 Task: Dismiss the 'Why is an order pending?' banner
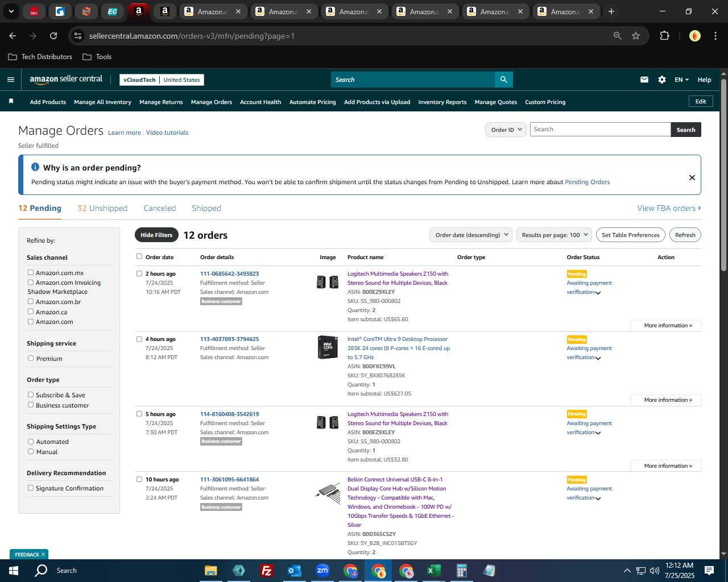(x=692, y=177)
